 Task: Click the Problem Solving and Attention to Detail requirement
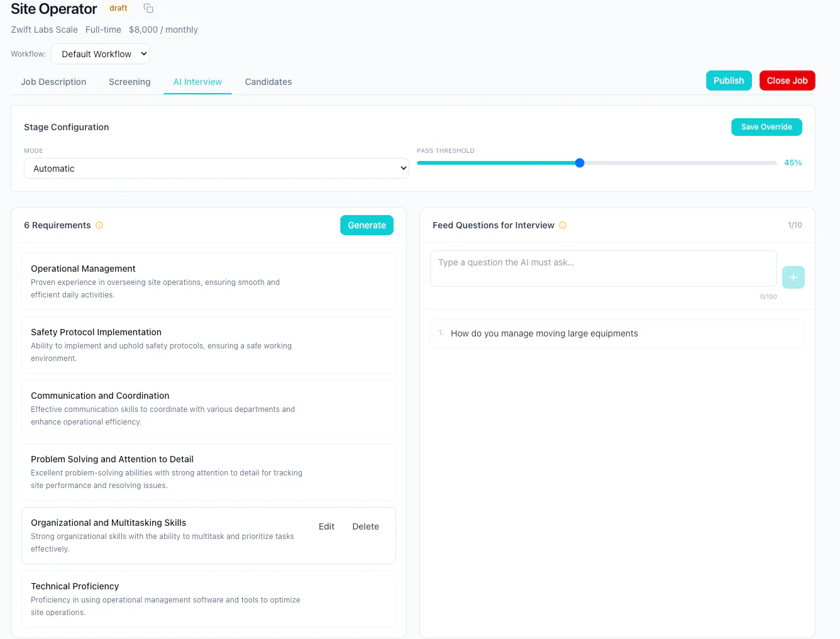pyautogui.click(x=209, y=472)
